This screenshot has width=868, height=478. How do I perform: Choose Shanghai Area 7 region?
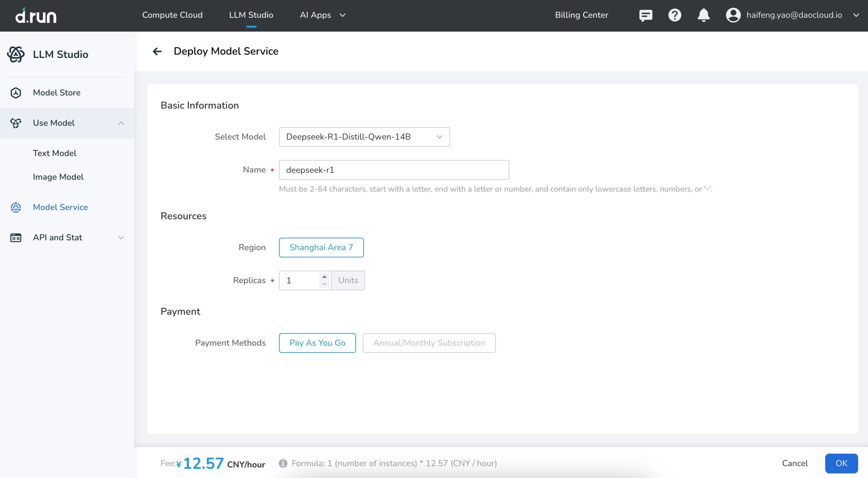pyautogui.click(x=321, y=248)
